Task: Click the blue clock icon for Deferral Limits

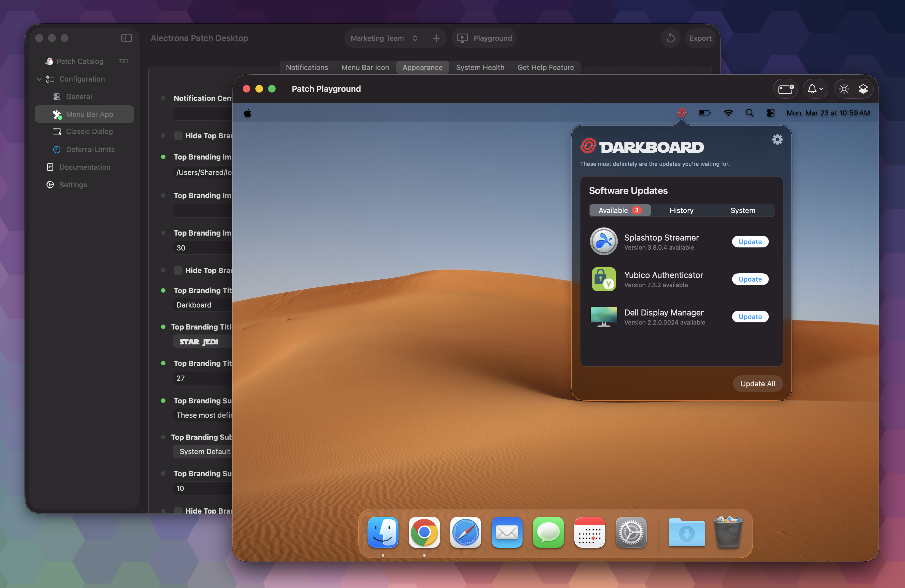Action: [57, 150]
